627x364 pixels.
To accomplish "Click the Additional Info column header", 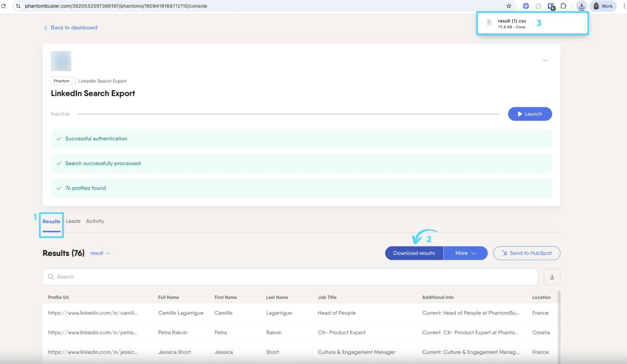I will pyautogui.click(x=438, y=297).
